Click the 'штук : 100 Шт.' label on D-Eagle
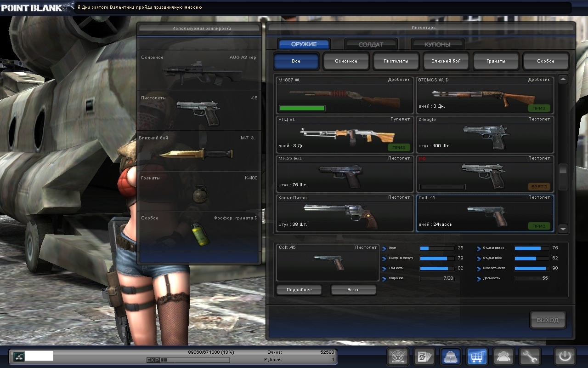This screenshot has height=368, width=588. coord(434,146)
